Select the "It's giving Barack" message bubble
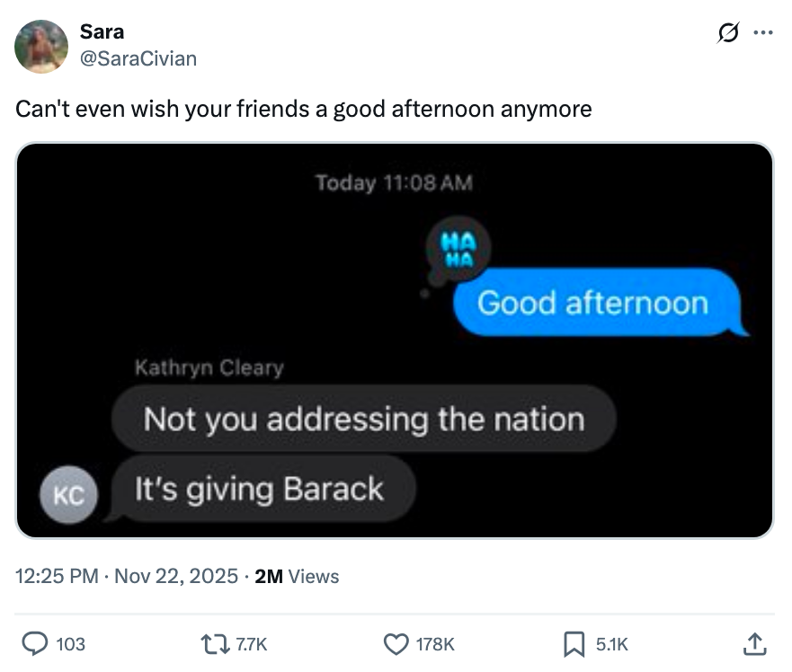Screen dimensions: 792x672 point(259,490)
